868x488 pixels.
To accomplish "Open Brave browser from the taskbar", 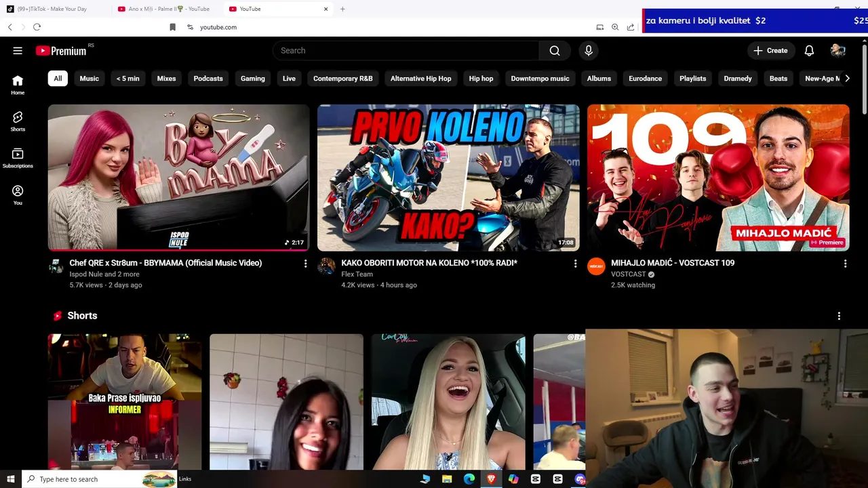I will 491,479.
